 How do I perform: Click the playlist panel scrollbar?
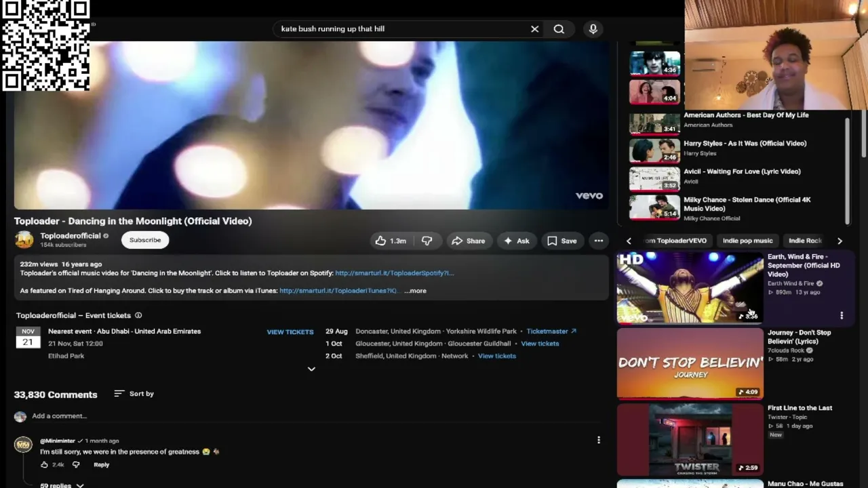847,169
